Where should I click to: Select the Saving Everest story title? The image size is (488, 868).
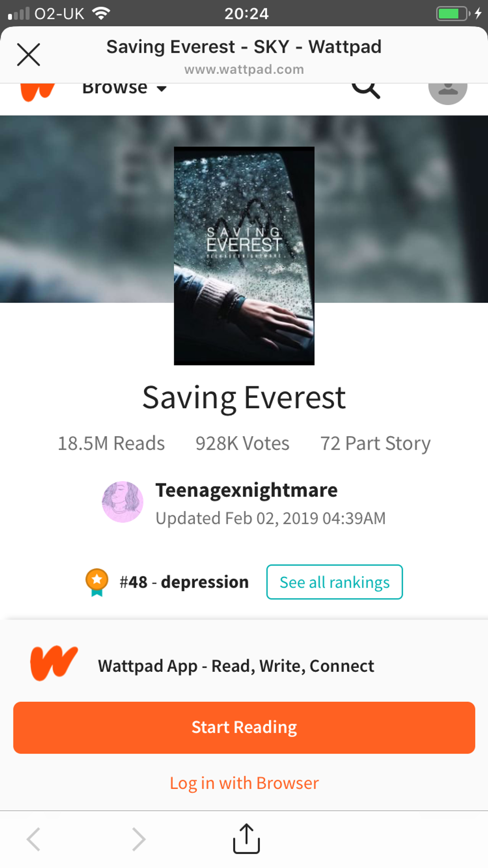click(244, 398)
